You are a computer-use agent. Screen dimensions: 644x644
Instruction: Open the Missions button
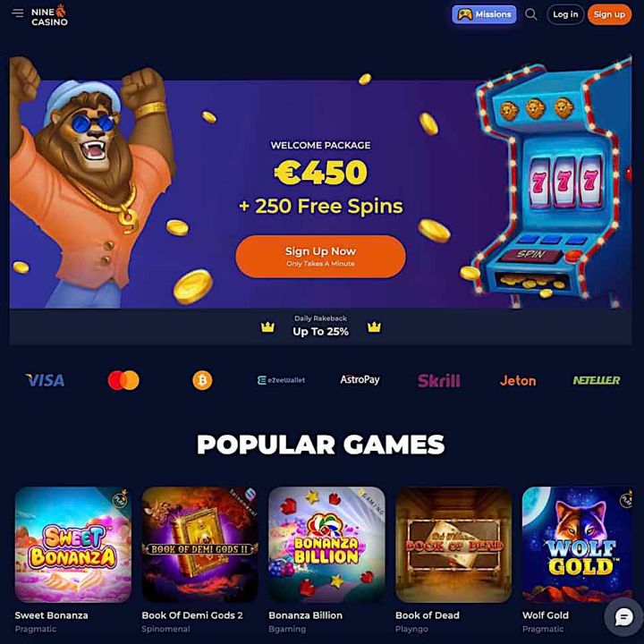(484, 14)
